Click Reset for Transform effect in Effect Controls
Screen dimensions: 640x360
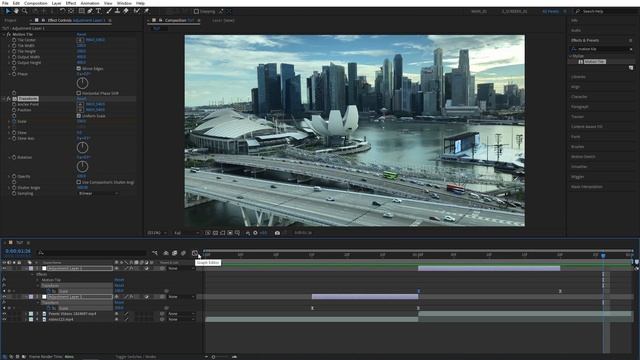[x=81, y=99]
